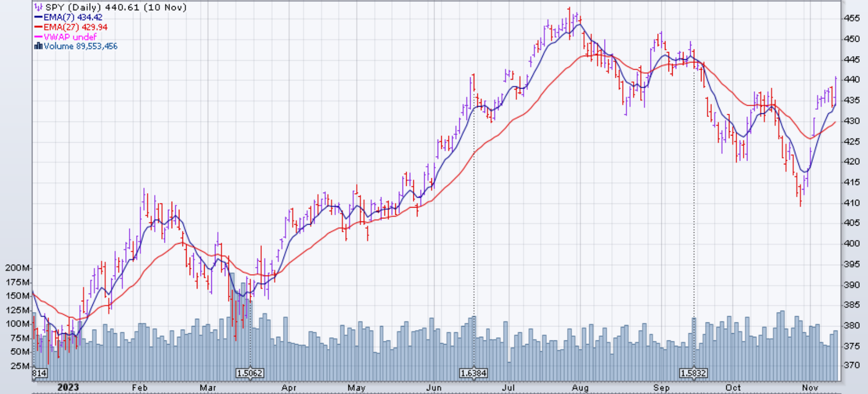Click the 2023 year label on time axis
Image resolution: width=868 pixels, height=394 pixels.
(x=68, y=387)
